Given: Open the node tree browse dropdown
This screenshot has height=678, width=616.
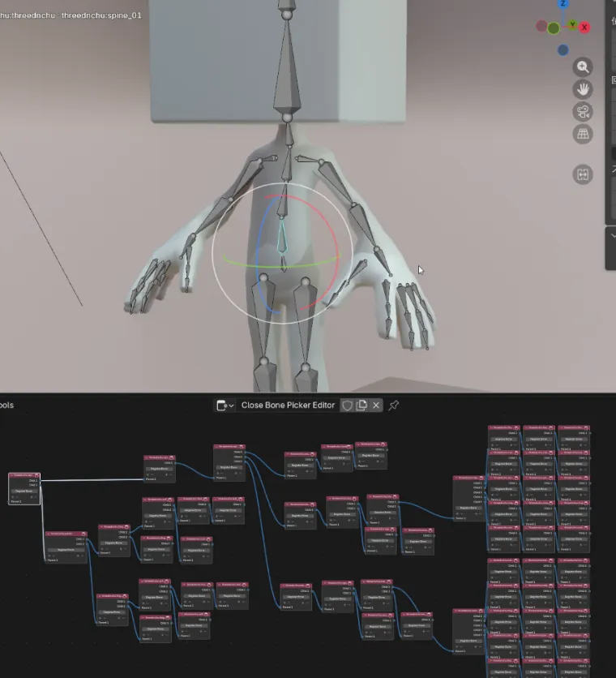Looking at the screenshot, I should [225, 405].
